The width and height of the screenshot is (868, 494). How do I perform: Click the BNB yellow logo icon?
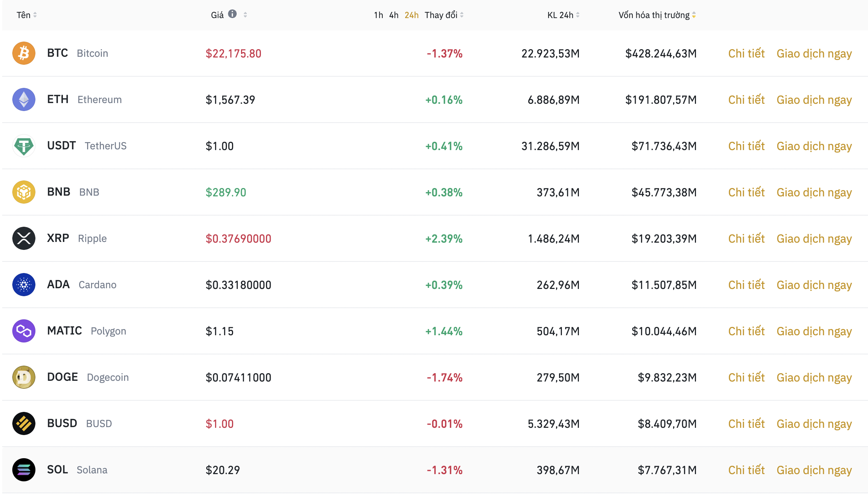(x=24, y=192)
